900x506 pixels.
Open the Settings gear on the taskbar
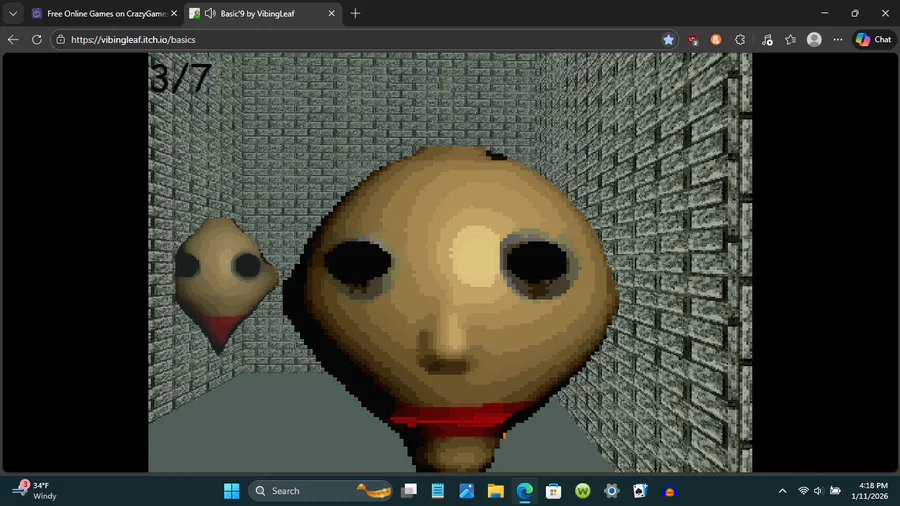pyautogui.click(x=611, y=491)
